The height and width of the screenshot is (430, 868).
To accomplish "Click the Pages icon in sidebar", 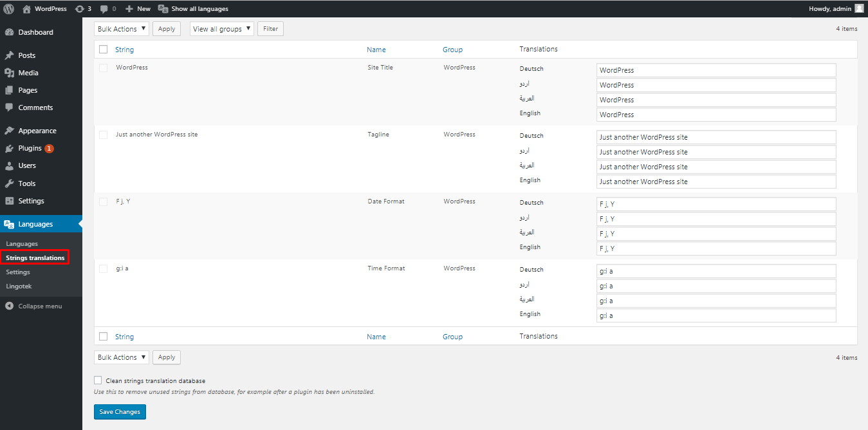I will point(9,90).
